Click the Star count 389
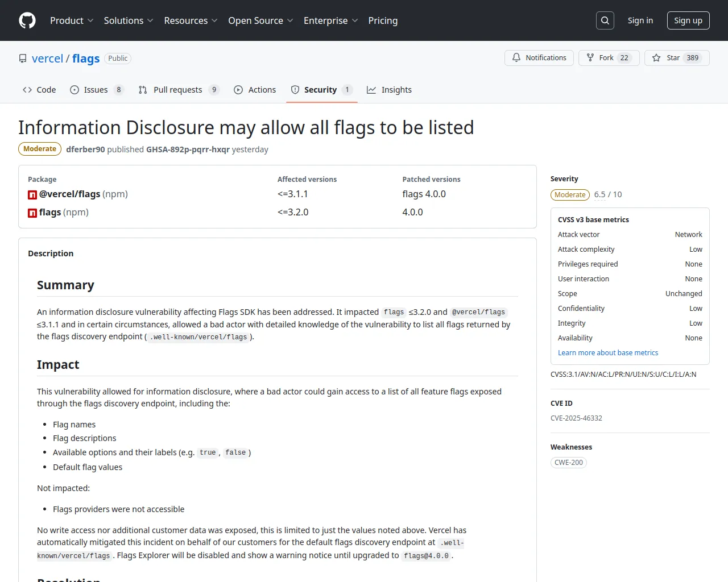Image resolution: width=728 pixels, height=582 pixels. (692, 57)
